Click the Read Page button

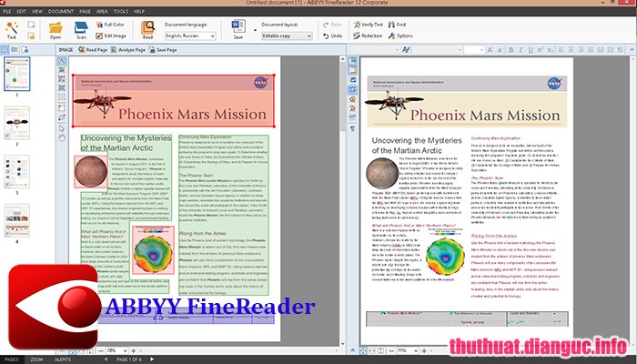point(93,49)
